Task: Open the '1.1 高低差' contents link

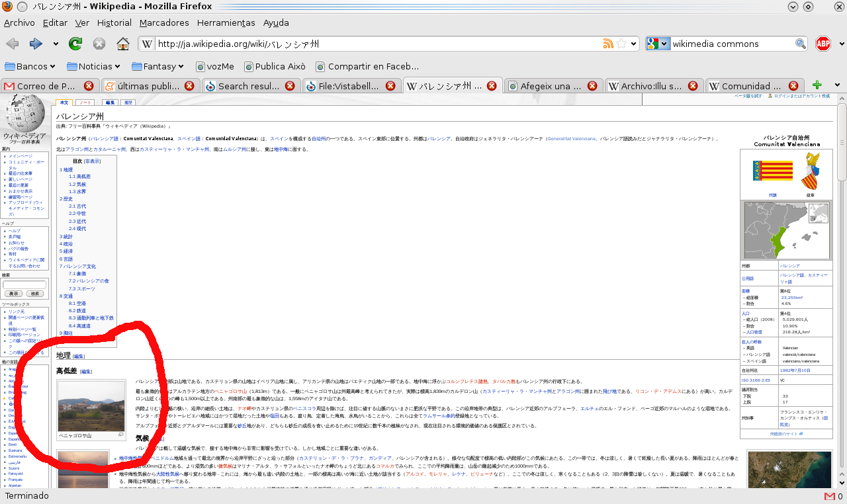Action: (79, 177)
